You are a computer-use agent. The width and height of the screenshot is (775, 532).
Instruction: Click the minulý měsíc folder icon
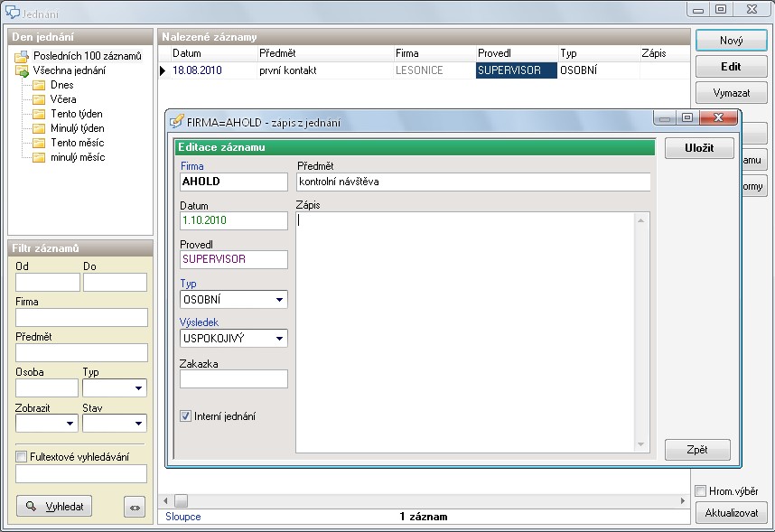pyautogui.click(x=39, y=158)
